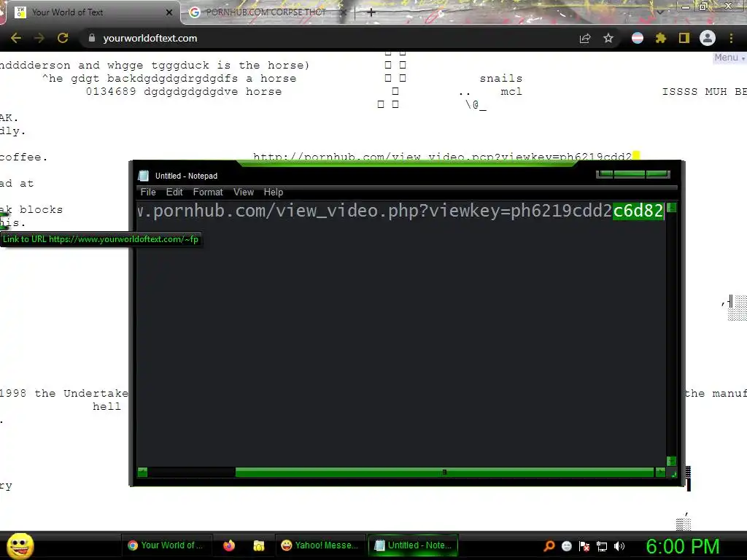Click the network tray icon
This screenshot has width=747, height=560.
point(602,547)
